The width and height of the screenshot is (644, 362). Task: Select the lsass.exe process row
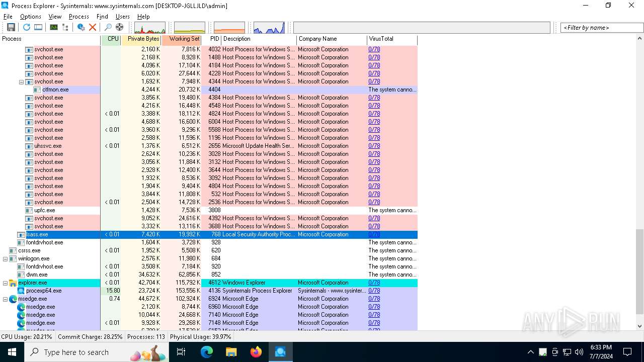[x=209, y=234]
